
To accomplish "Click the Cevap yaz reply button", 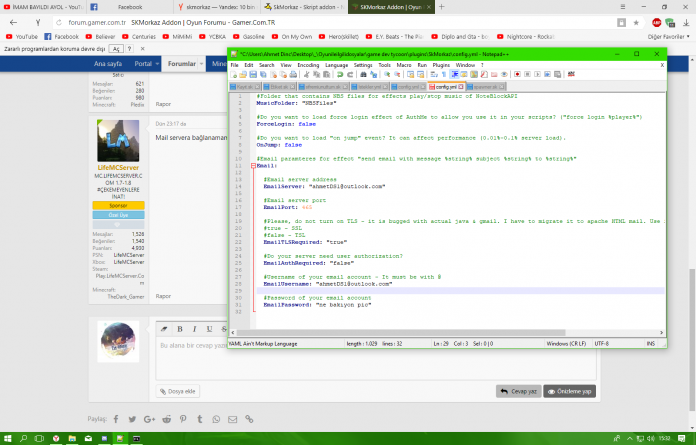I will tap(518, 391).
